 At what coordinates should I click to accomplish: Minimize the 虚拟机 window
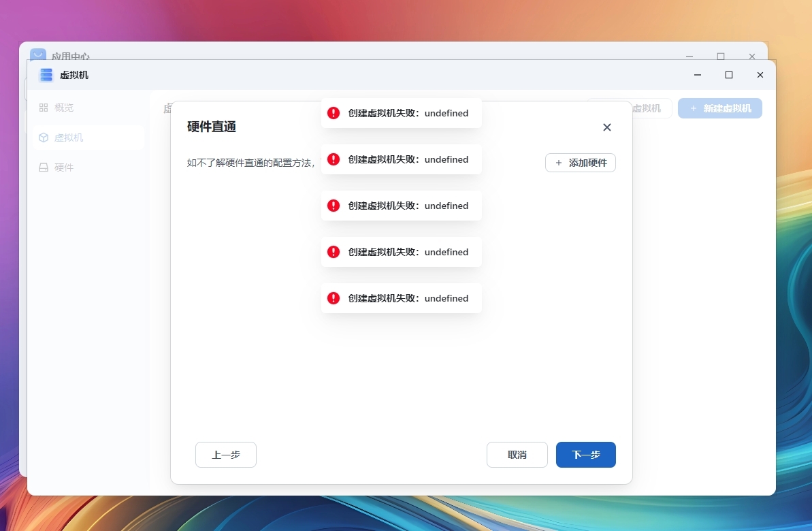[x=698, y=75]
